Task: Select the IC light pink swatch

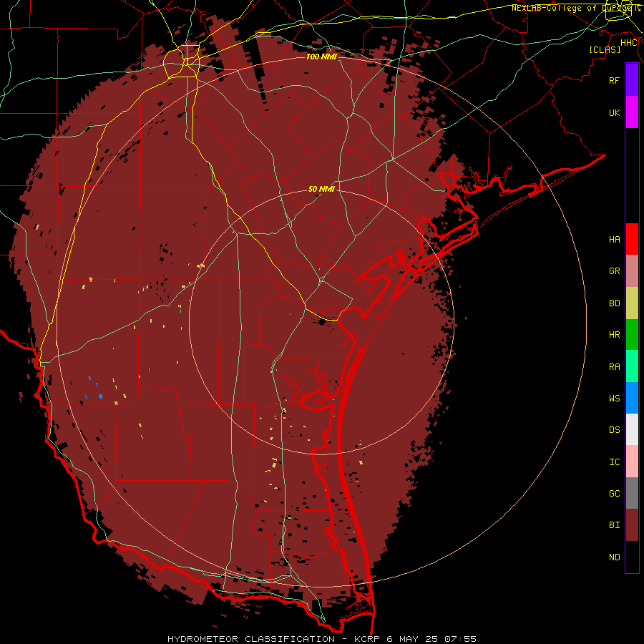Action: (x=632, y=462)
